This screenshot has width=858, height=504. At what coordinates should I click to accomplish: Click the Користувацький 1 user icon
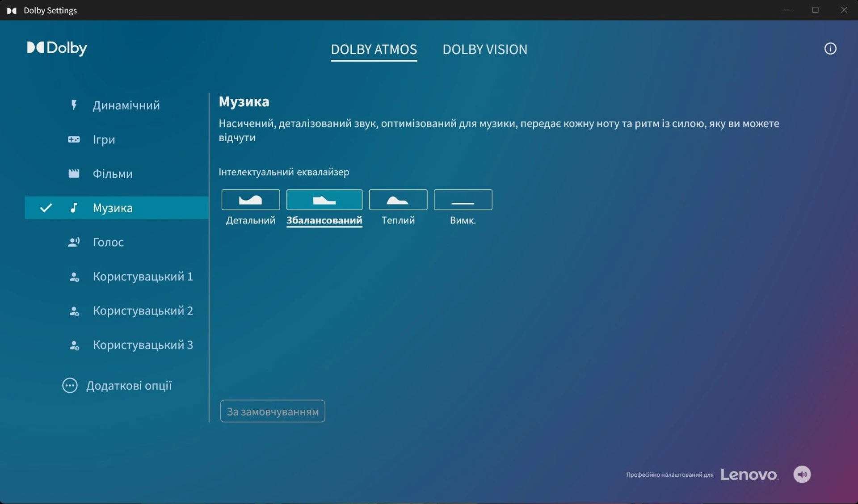click(74, 277)
